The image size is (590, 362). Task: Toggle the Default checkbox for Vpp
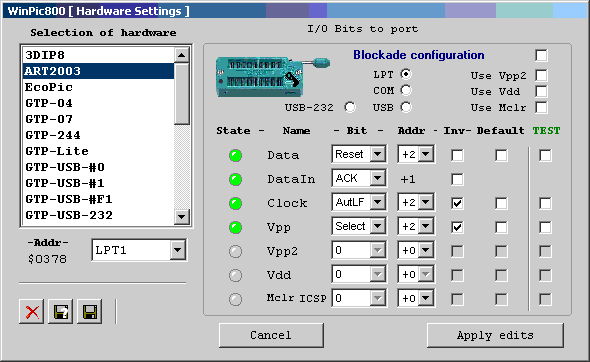501,227
